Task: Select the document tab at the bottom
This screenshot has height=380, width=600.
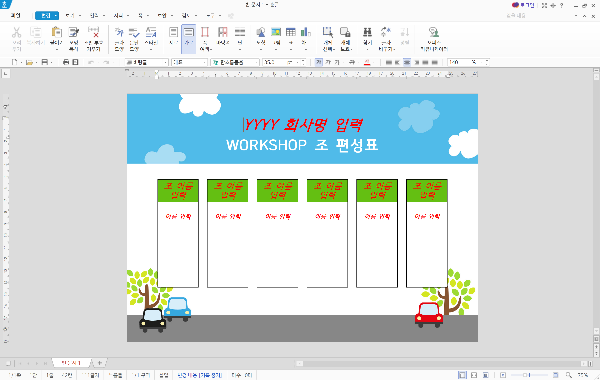Action: tap(71, 363)
